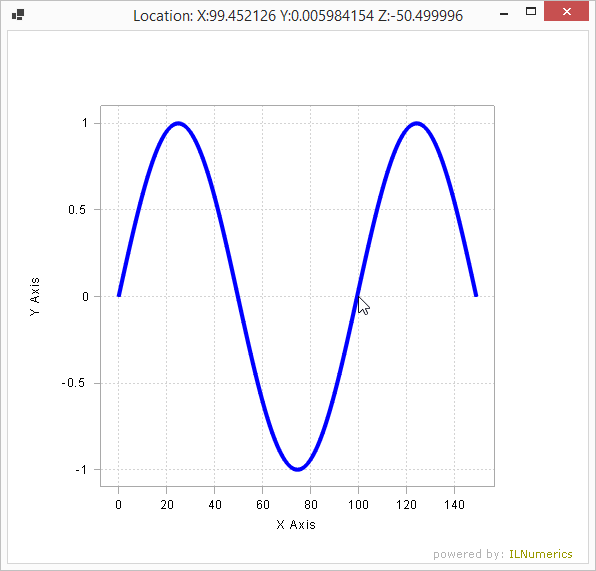
Task: Click the application icon in title bar
Action: (x=18, y=15)
